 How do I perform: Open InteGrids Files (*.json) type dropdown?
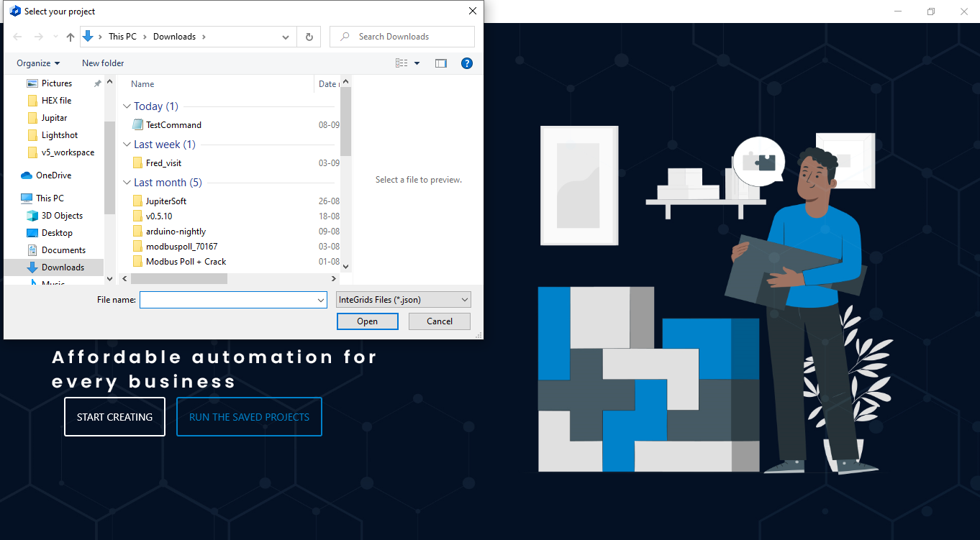pos(404,300)
